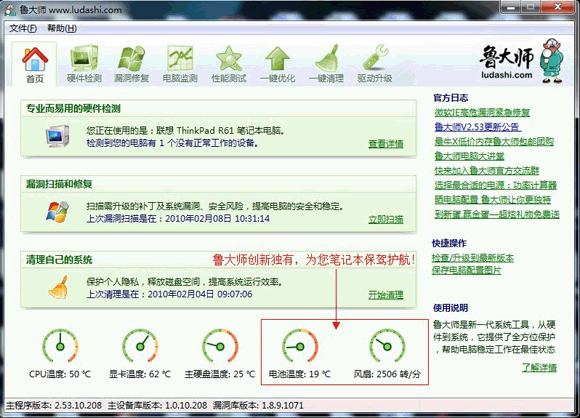Image resolution: width=580 pixels, height=418 pixels.
Task: Open the 漏洞修复 vulnerability repair tool
Action: 131,64
